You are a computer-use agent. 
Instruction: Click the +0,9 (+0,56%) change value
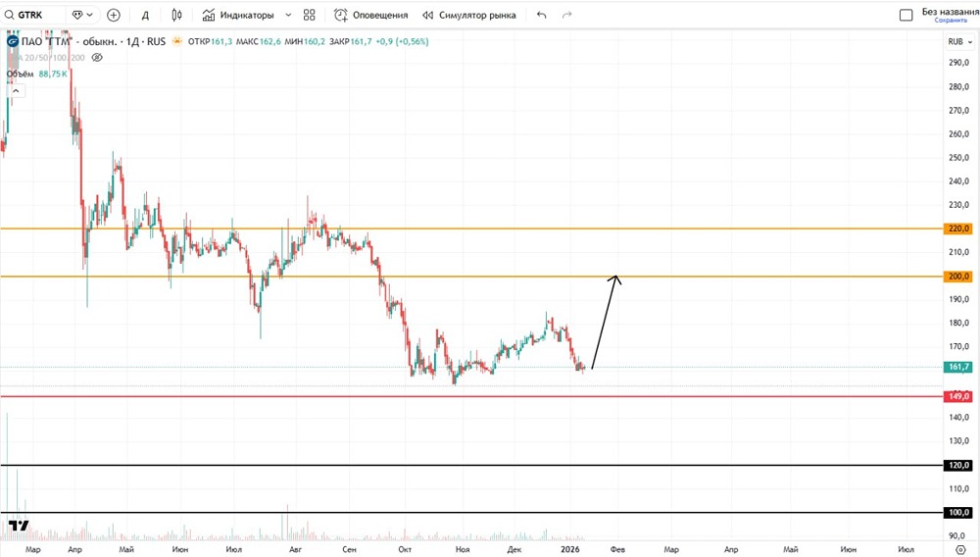[402, 42]
